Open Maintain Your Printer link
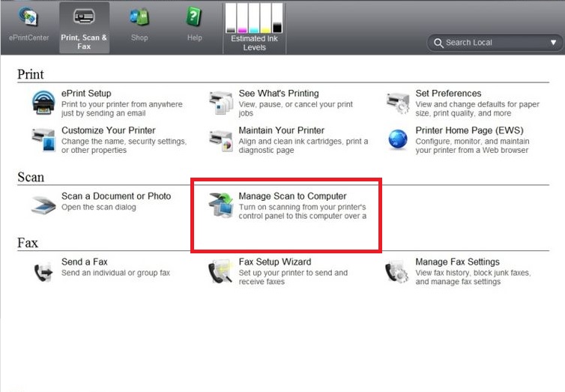This screenshot has height=392, width=565. pos(282,130)
